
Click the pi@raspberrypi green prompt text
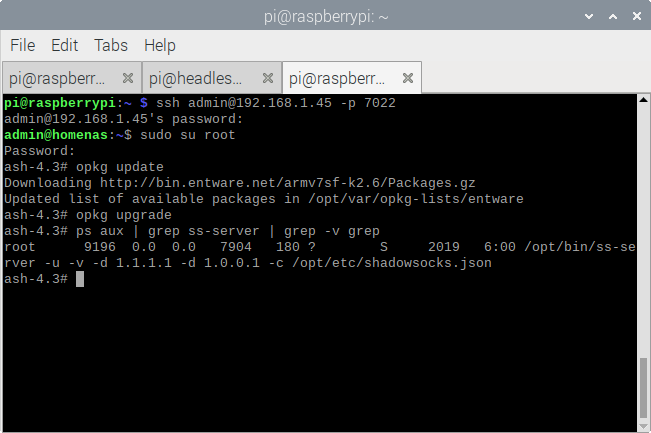click(60, 103)
